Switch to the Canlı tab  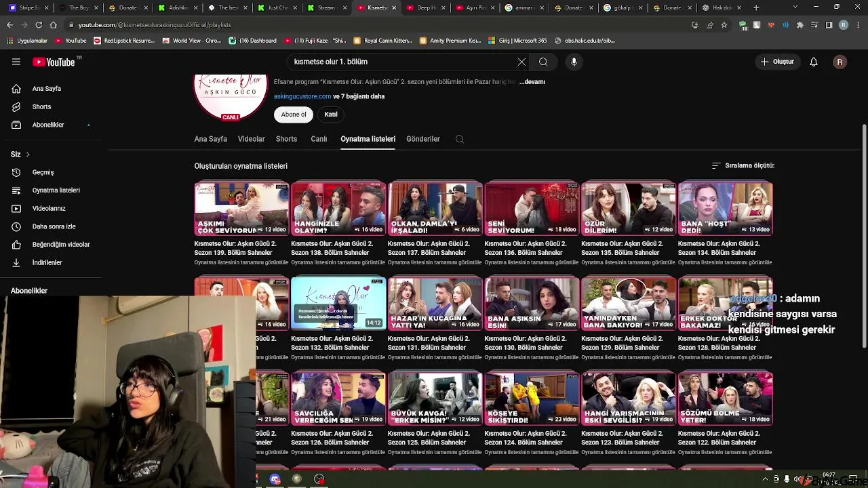coord(319,139)
